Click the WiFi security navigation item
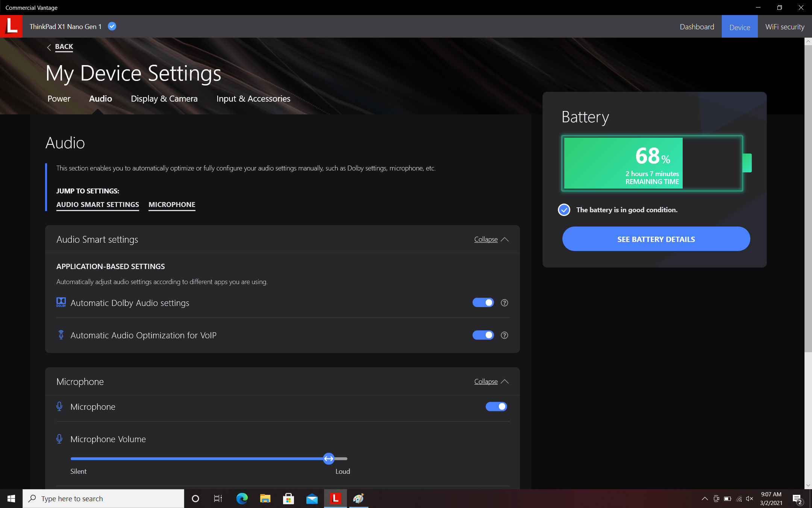The image size is (812, 508). click(x=784, y=26)
